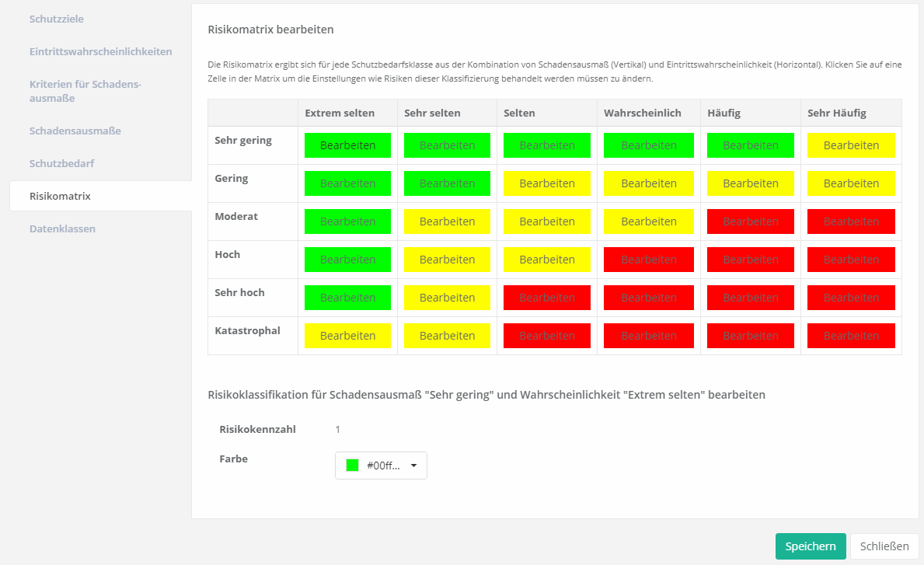Edit cell Sehr hoch / Selten
This screenshot has width=924, height=565.
pos(547,298)
